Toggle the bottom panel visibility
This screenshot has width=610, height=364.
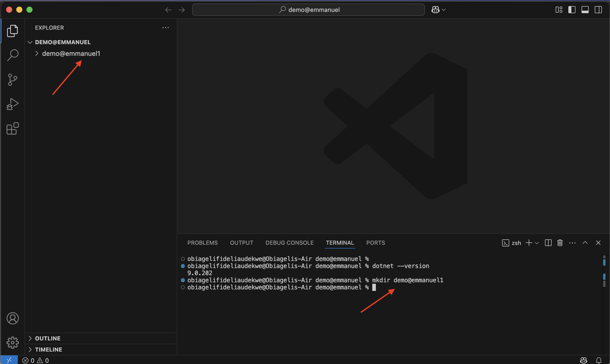[x=585, y=10]
